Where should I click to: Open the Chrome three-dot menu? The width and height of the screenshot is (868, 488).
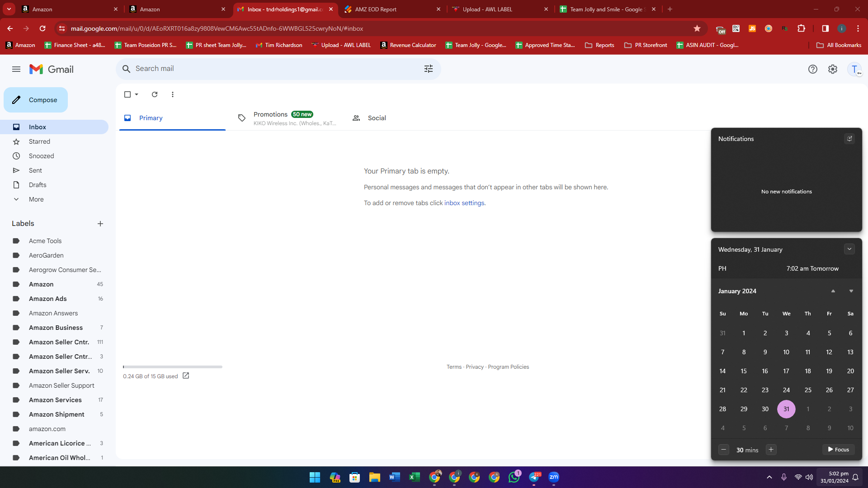point(858,28)
